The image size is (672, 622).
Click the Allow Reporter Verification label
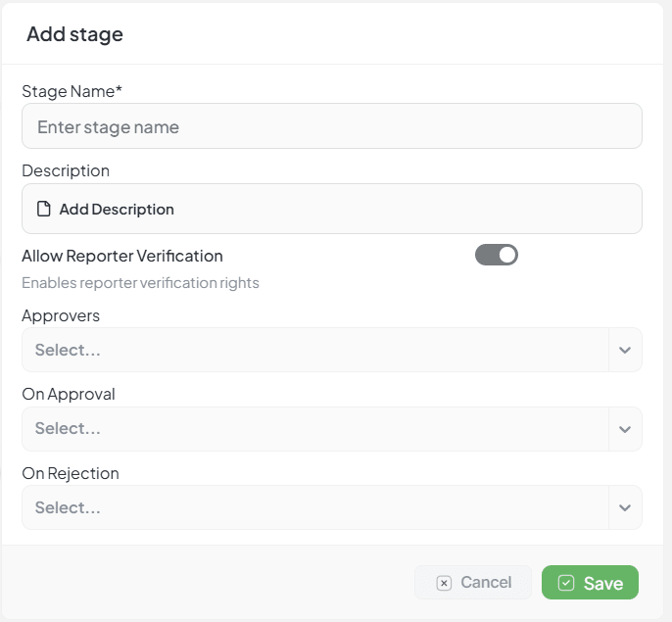coord(122,256)
